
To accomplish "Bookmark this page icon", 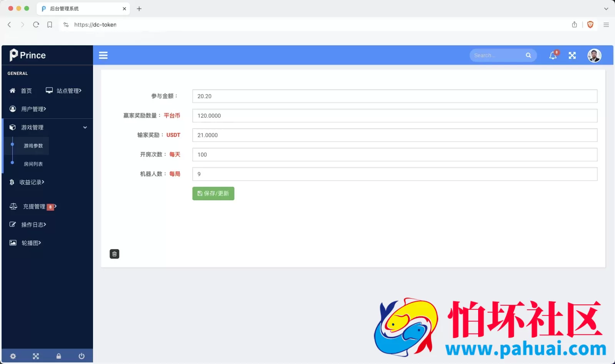I will (50, 25).
